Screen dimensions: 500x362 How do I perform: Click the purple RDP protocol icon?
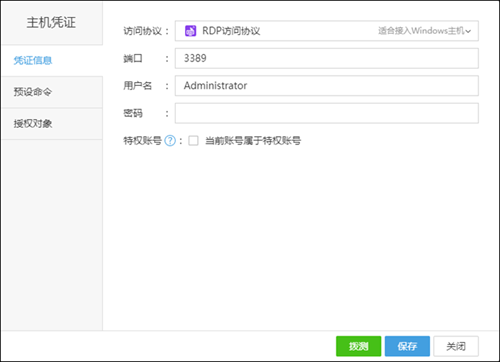click(190, 31)
